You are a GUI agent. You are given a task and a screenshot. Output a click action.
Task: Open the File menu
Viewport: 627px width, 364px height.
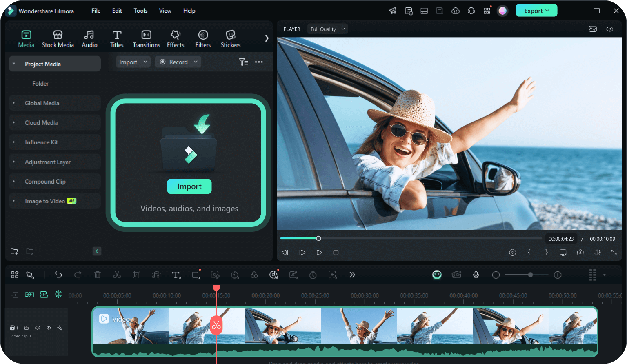96,11
